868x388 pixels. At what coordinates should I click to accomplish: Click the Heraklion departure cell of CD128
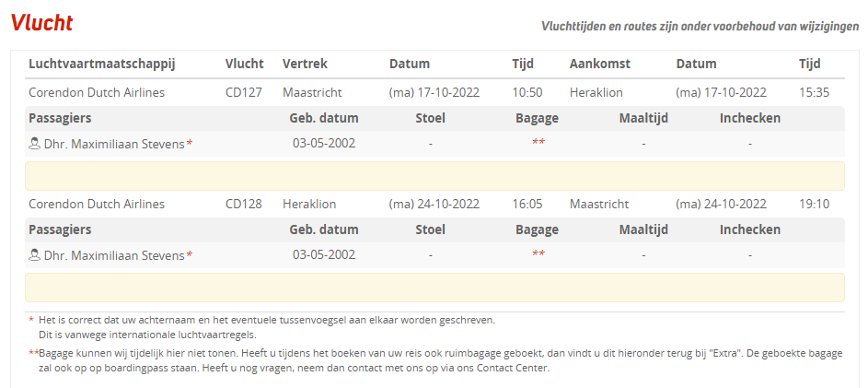tap(309, 204)
